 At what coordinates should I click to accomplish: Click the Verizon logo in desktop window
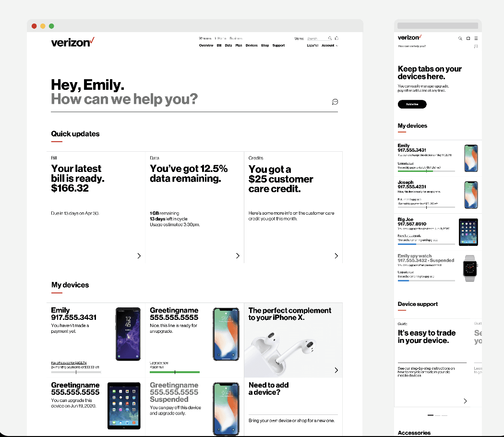click(72, 42)
